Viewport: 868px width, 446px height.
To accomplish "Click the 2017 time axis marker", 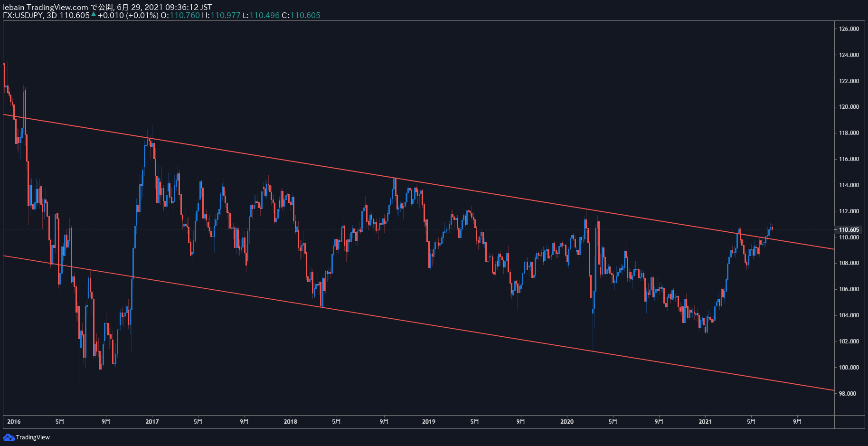I will (152, 422).
